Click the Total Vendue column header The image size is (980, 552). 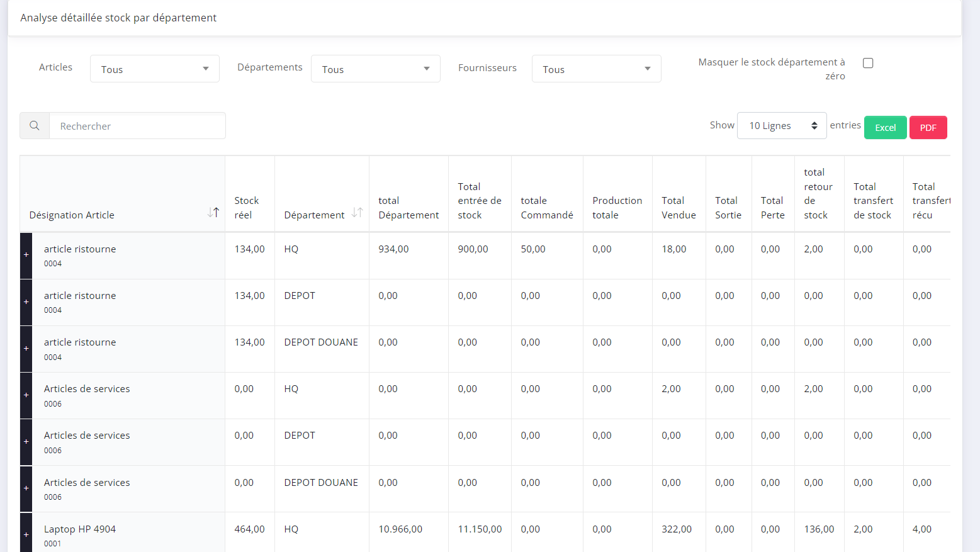678,208
